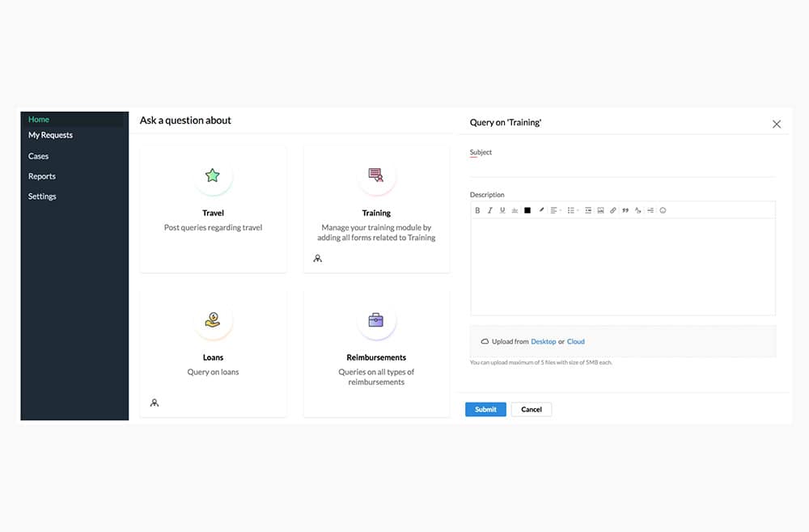Open the black font color swatch
809x532 pixels.
click(x=527, y=210)
